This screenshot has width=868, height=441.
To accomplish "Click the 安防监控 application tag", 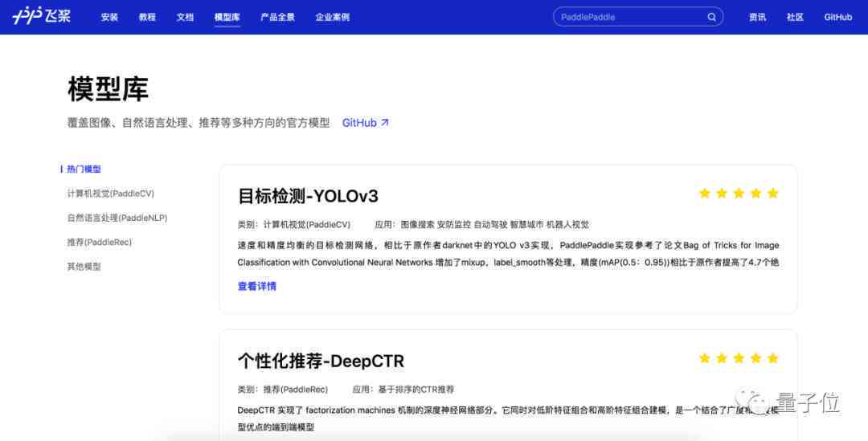I will 454,225.
